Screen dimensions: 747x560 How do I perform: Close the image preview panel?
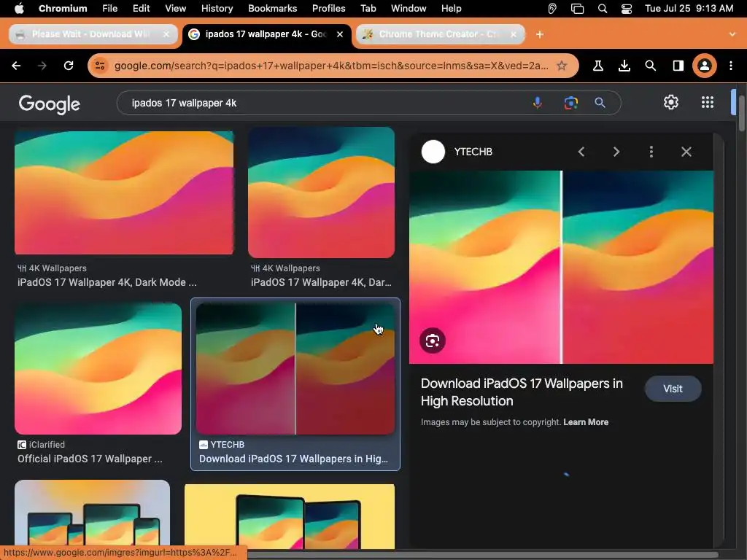tap(686, 152)
